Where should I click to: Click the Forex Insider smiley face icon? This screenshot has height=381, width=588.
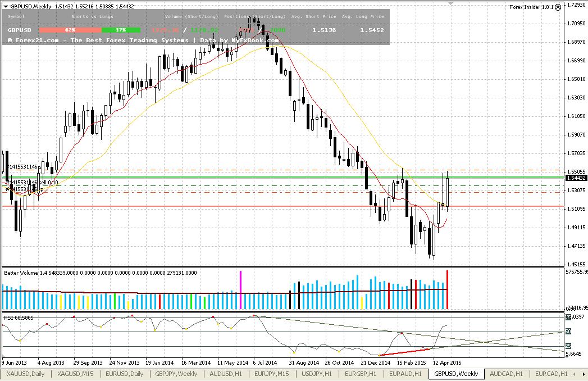click(x=558, y=7)
